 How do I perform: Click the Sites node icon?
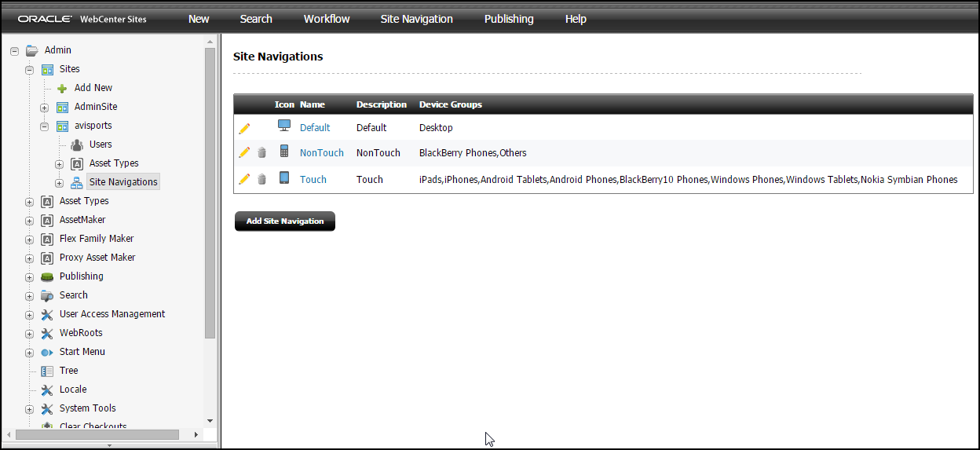(x=47, y=69)
